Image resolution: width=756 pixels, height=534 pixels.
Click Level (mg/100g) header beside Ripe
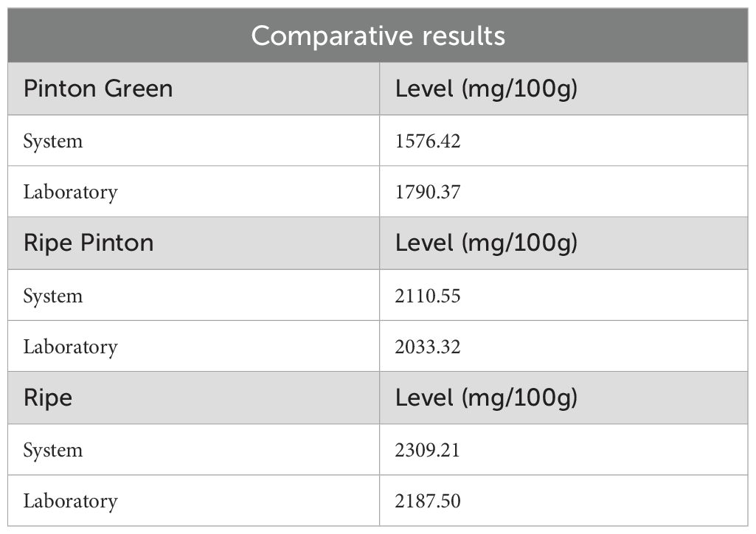(x=486, y=398)
